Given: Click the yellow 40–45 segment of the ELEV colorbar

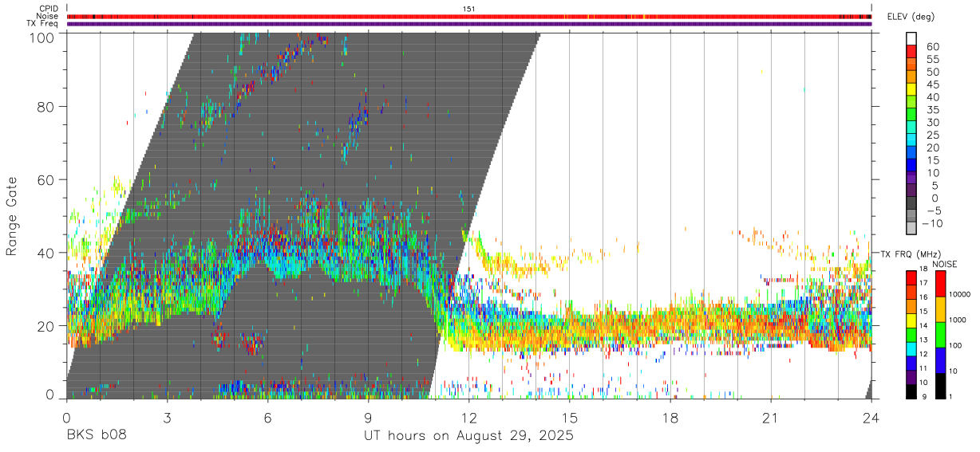Looking at the screenshot, I should 912,89.
